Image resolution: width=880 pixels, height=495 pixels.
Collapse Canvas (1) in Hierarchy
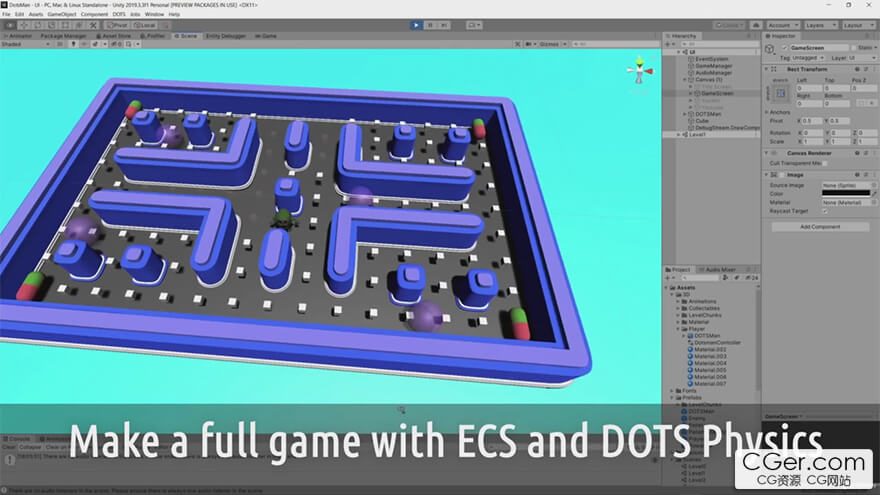click(x=685, y=80)
